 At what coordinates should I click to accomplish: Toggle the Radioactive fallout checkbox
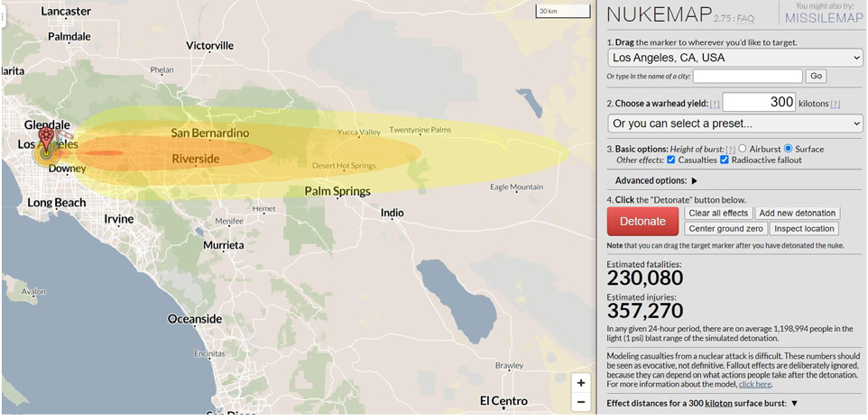tap(724, 160)
